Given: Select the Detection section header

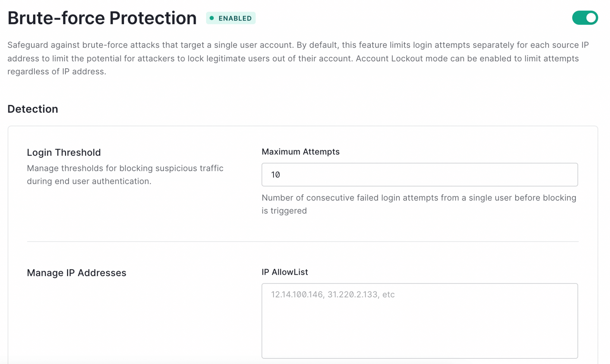Looking at the screenshot, I should point(33,109).
